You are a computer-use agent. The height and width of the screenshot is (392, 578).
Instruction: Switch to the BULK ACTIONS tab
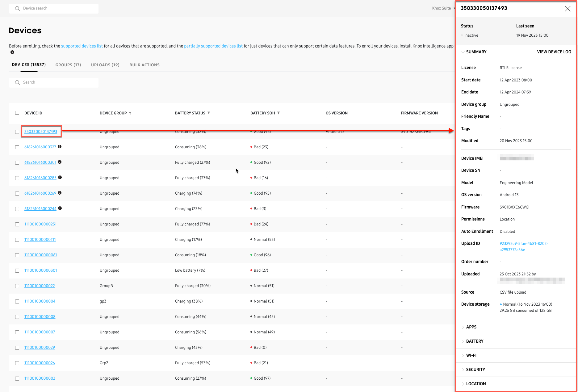(144, 65)
